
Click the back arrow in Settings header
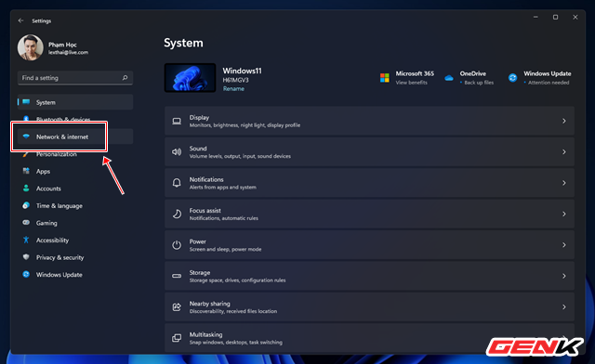(x=20, y=20)
